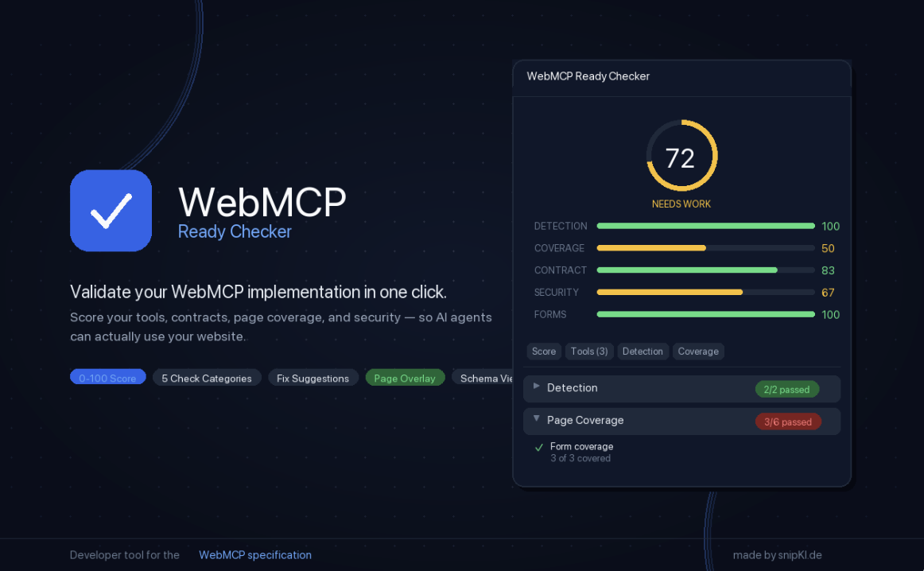Click the red 3/6 passed badge
Viewport: 924px width, 571px height.
787,421
